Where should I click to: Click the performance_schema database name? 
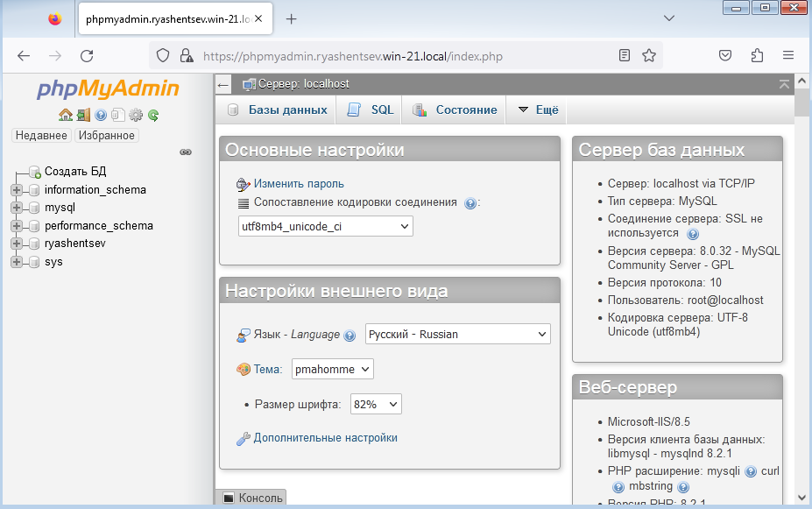[99, 226]
